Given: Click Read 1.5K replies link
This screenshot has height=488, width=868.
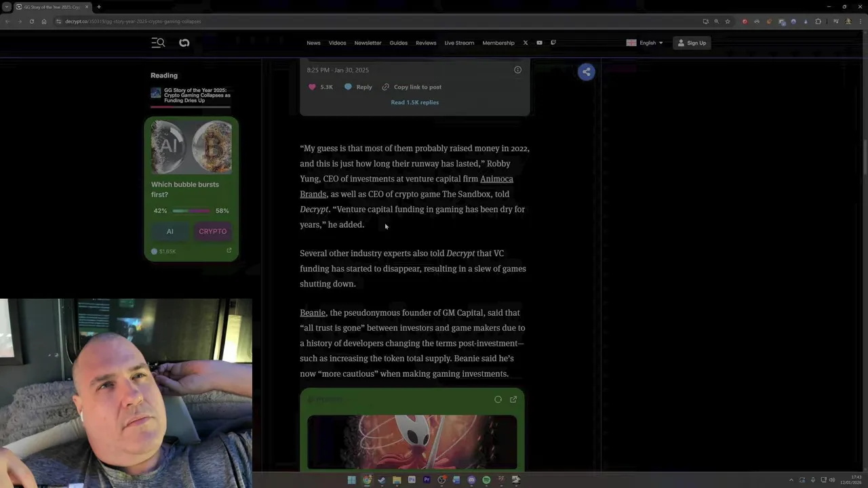Looking at the screenshot, I should pos(414,102).
